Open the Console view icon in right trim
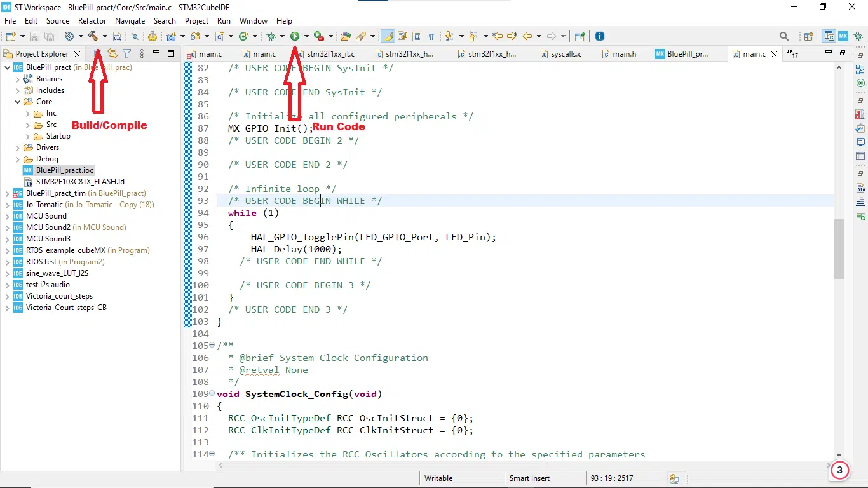Screen dimensions: 868x488 (x=860, y=142)
